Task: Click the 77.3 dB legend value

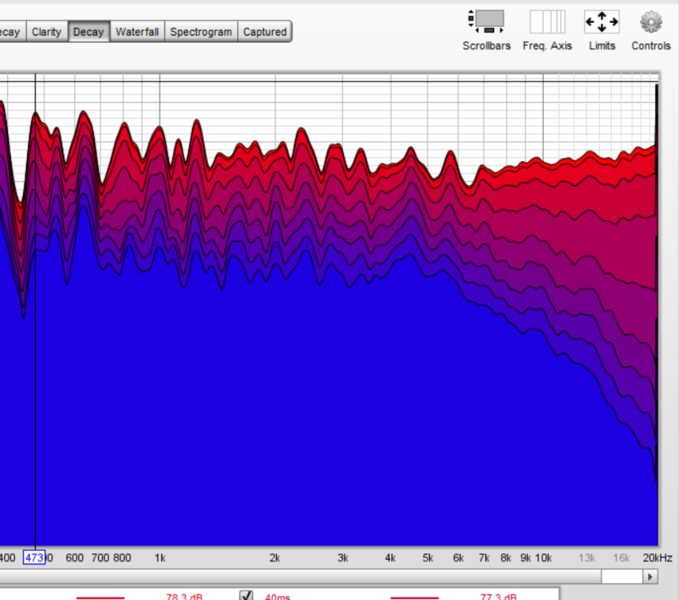Action: [x=497, y=597]
